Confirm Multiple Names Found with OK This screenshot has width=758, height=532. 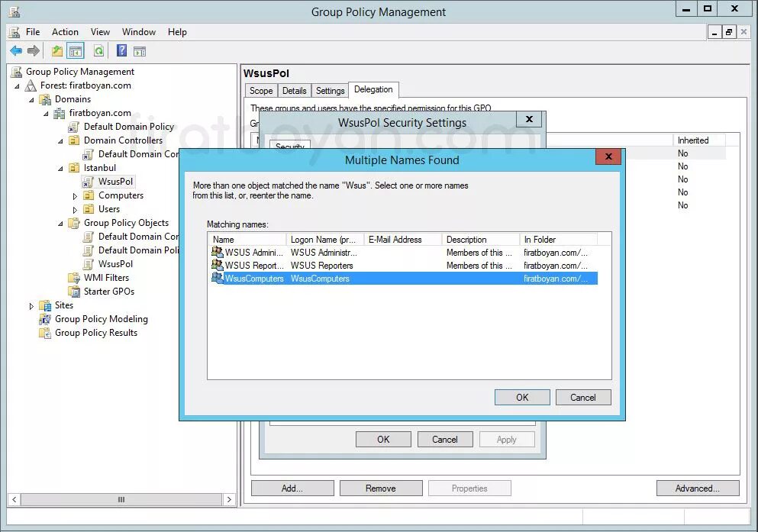[x=522, y=397]
